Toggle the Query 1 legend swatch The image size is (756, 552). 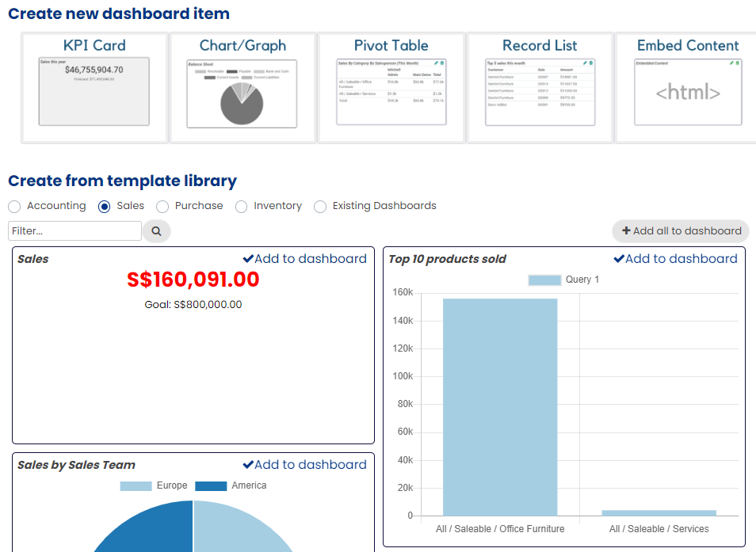point(545,280)
